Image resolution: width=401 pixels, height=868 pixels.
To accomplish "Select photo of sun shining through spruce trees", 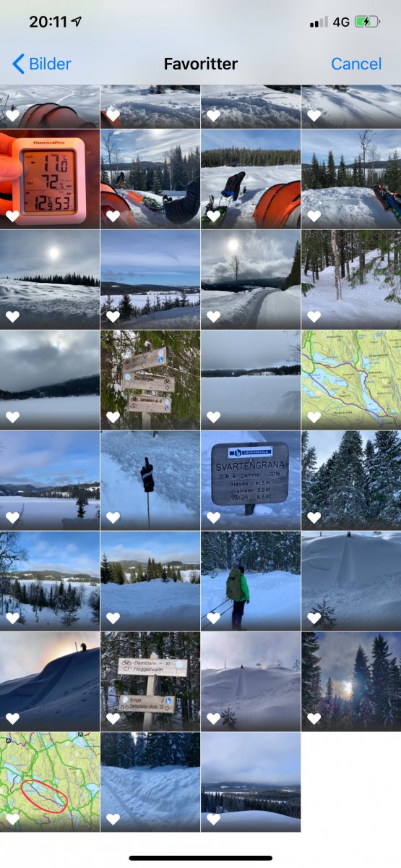I will point(351,681).
